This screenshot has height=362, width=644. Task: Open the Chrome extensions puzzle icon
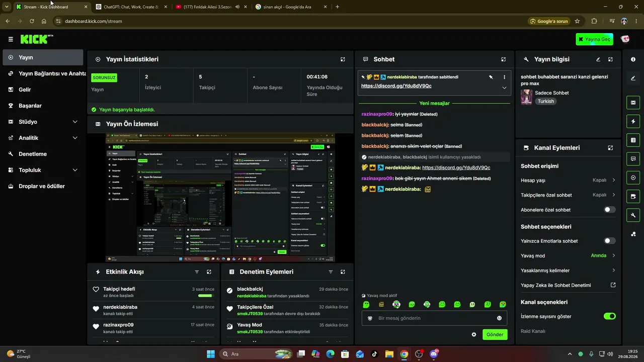coord(594,21)
